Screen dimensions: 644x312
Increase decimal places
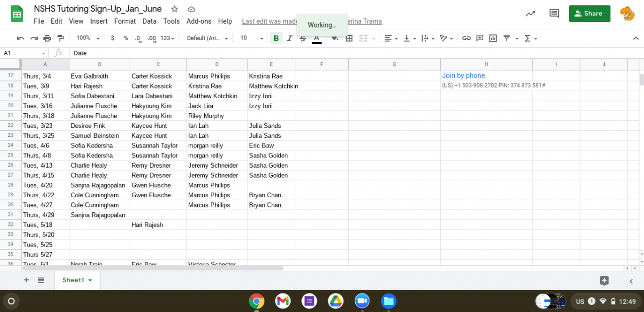point(151,38)
